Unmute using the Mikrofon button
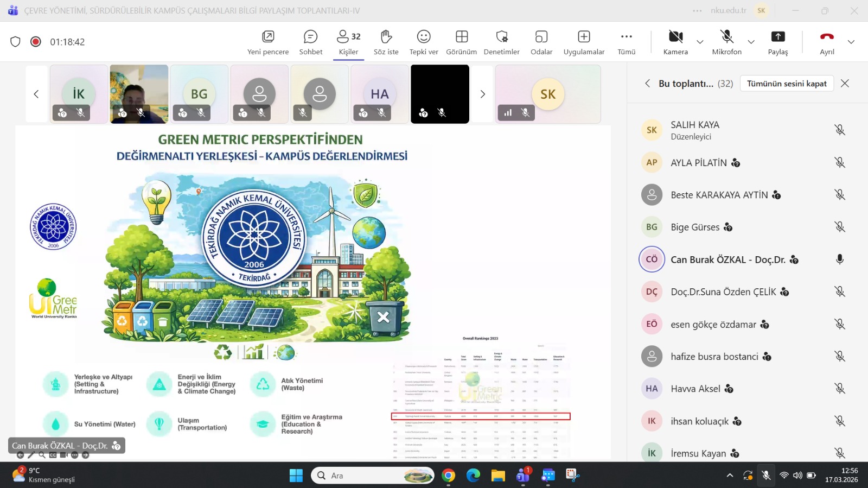 point(726,42)
